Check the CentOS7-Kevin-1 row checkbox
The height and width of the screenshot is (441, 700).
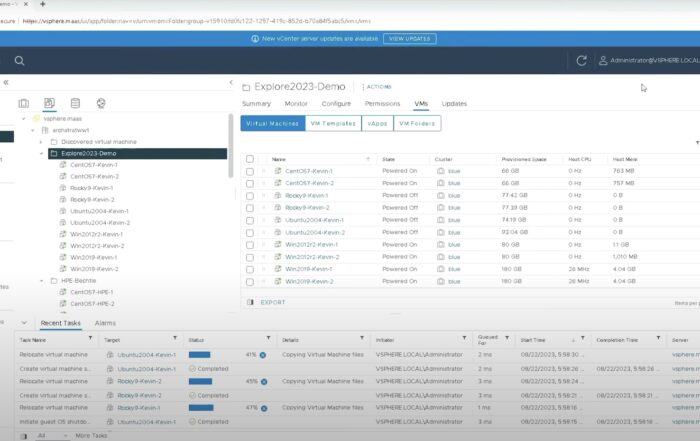coord(250,171)
